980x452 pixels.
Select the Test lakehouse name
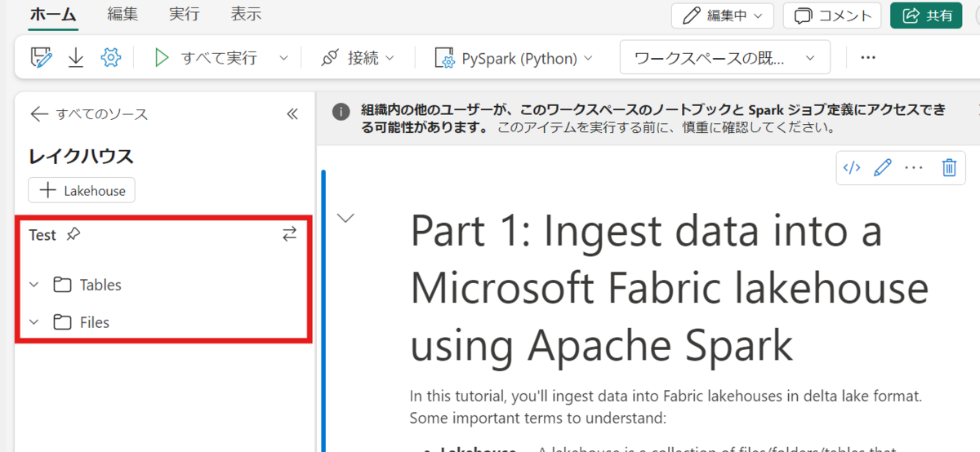(42, 235)
